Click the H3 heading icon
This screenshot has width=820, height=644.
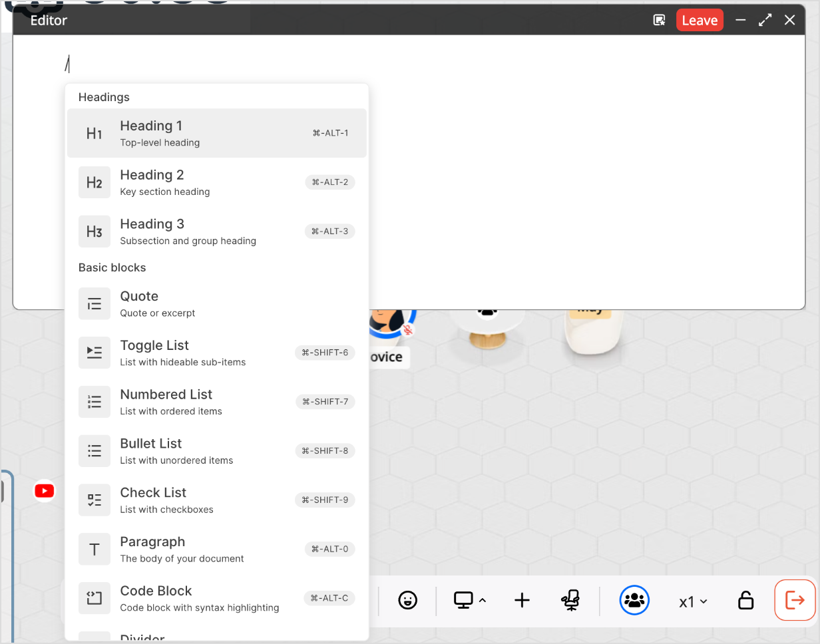pyautogui.click(x=95, y=232)
